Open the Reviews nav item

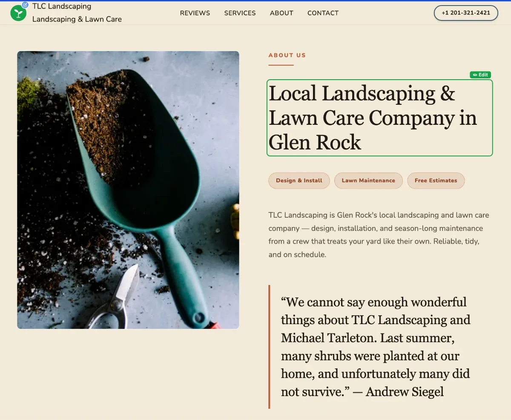(195, 13)
